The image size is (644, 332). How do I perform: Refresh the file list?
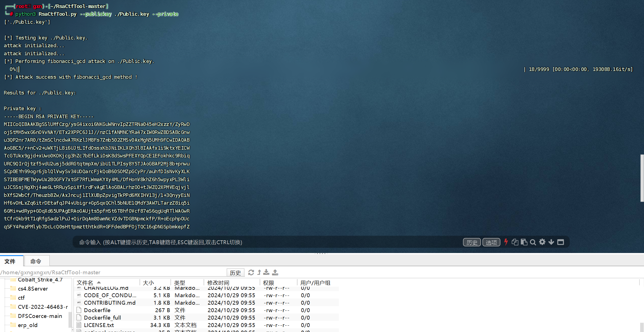pyautogui.click(x=251, y=273)
